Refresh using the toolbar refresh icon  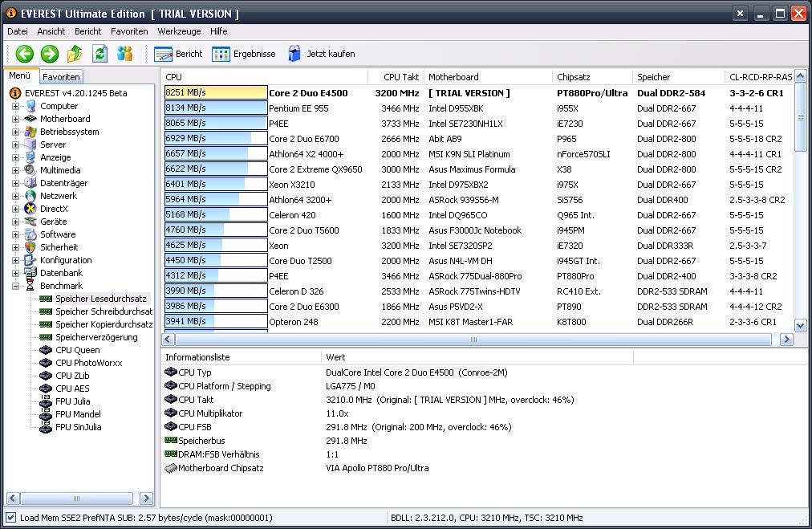click(100, 53)
